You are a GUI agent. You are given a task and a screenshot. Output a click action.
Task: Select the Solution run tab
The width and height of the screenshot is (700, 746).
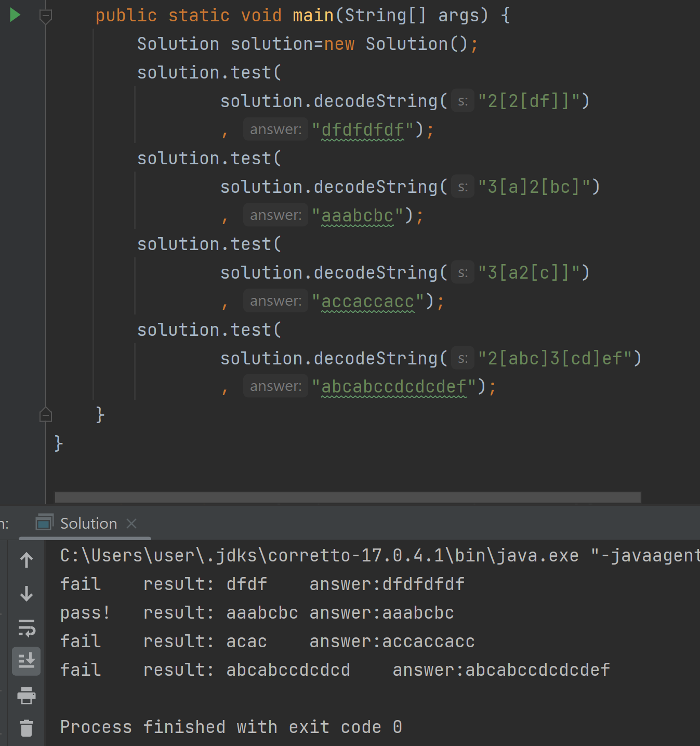(88, 523)
